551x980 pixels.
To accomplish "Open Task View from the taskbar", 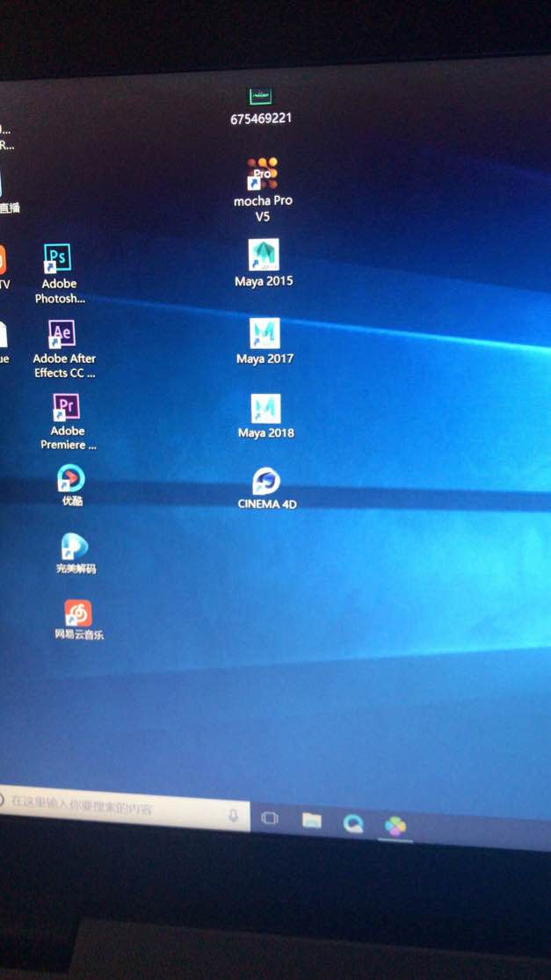I will [x=269, y=818].
